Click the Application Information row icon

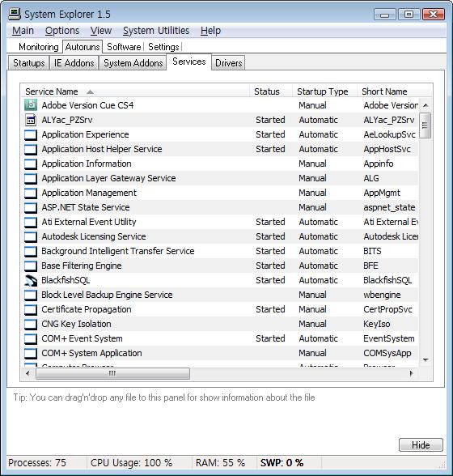tap(31, 164)
